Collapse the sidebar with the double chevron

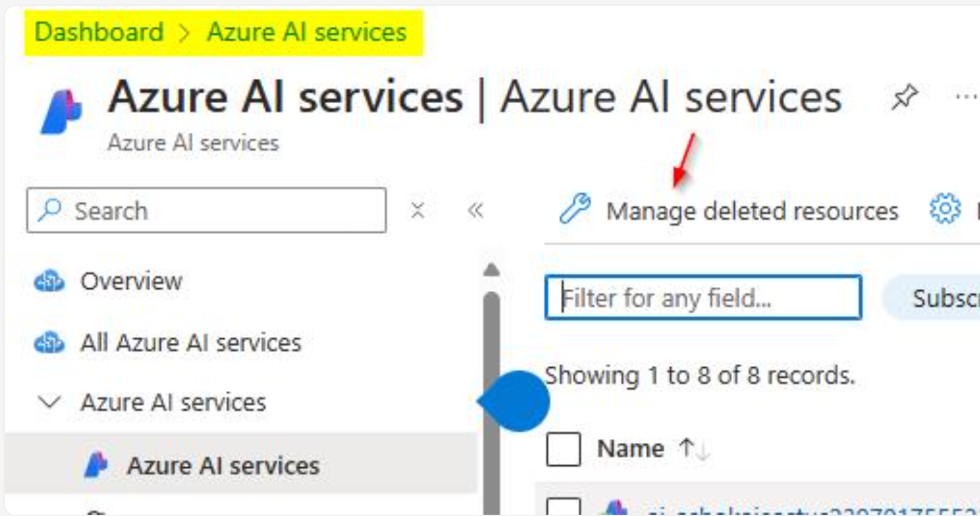[476, 210]
